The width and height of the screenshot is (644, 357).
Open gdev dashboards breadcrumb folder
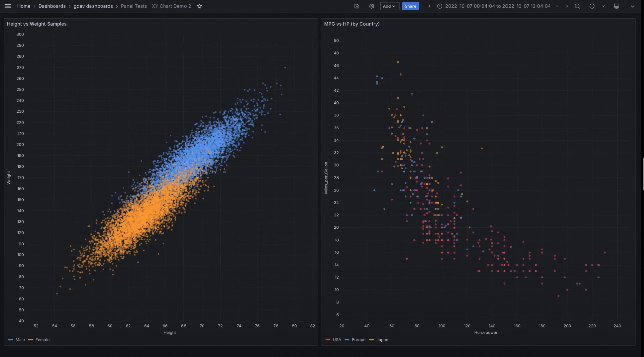coord(93,6)
